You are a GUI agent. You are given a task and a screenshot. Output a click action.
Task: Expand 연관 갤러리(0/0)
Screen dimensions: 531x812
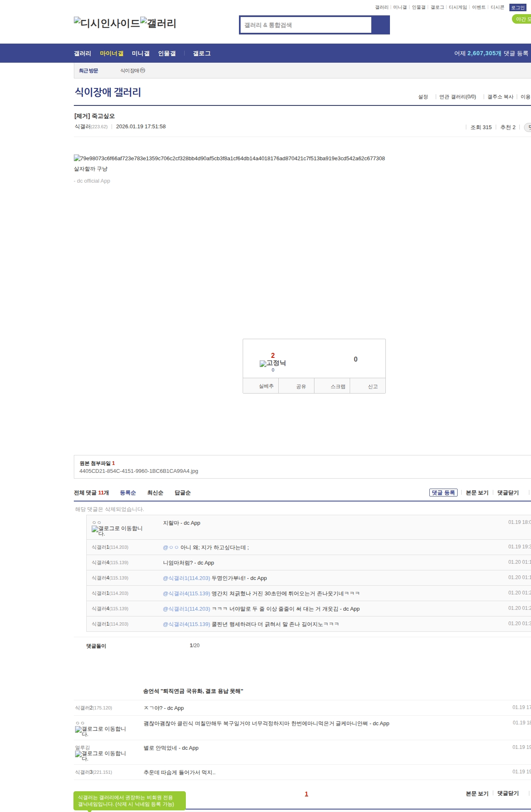tap(458, 97)
